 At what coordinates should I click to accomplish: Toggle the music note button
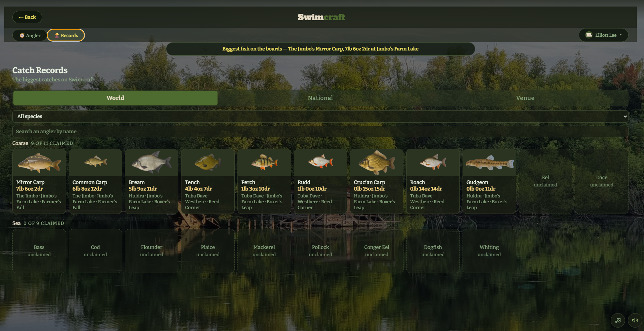click(x=618, y=320)
